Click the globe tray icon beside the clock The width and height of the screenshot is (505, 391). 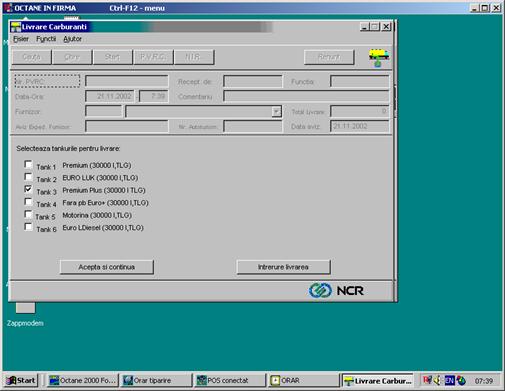pos(461,380)
